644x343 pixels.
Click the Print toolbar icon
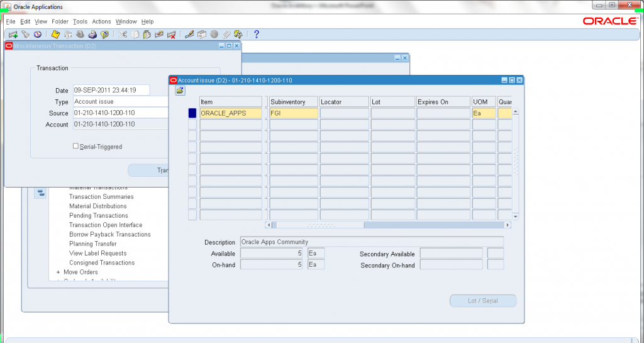[92, 35]
